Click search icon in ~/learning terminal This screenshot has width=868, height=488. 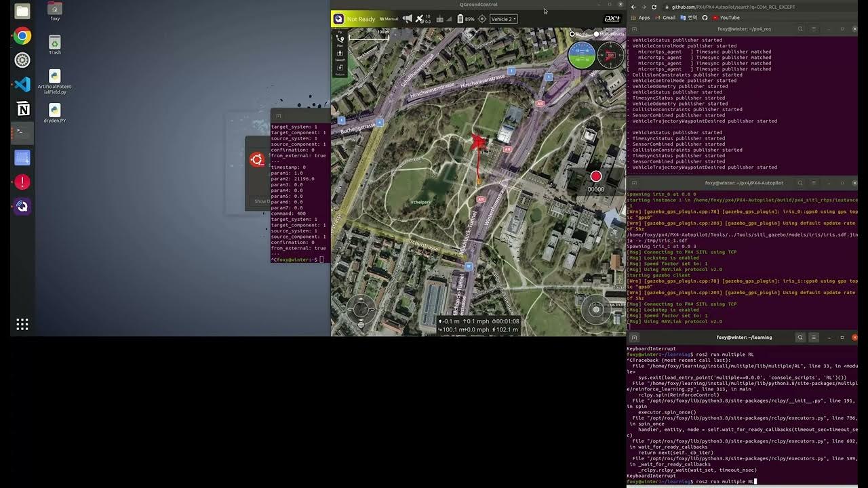pos(800,337)
